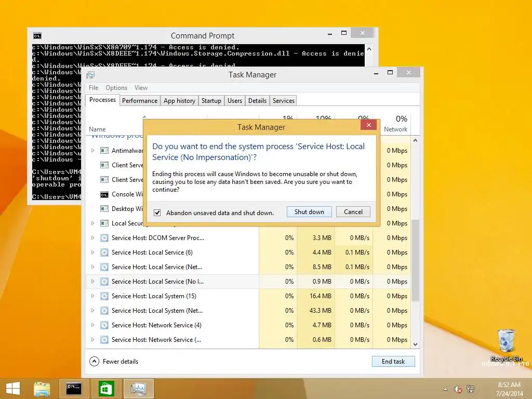Open the View menu
The width and height of the screenshot is (532, 399).
141,87
